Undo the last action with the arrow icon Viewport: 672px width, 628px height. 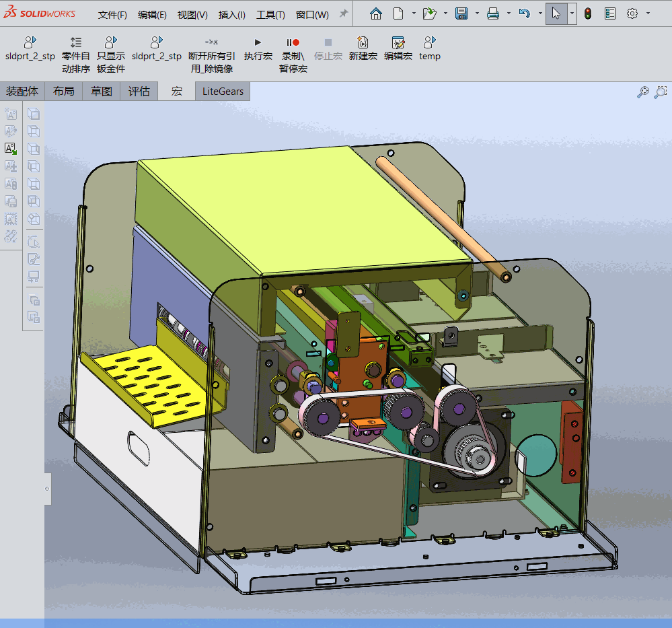coord(525,13)
